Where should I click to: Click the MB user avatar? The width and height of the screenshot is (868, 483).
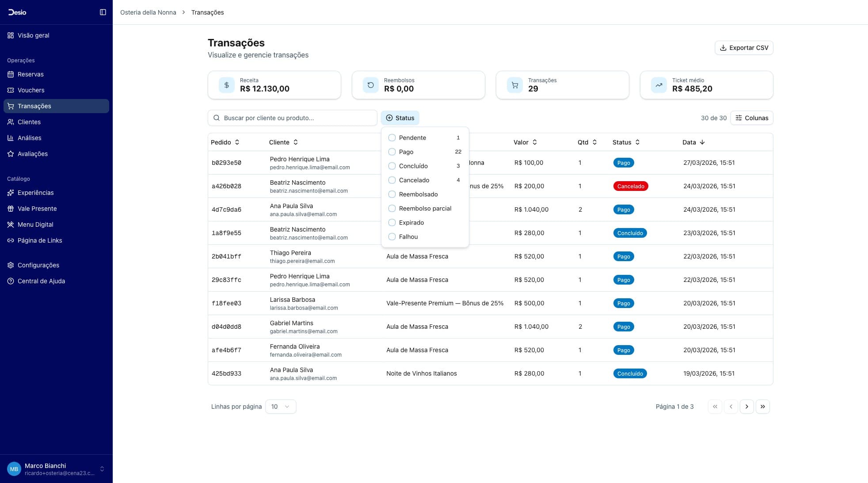pos(14,469)
